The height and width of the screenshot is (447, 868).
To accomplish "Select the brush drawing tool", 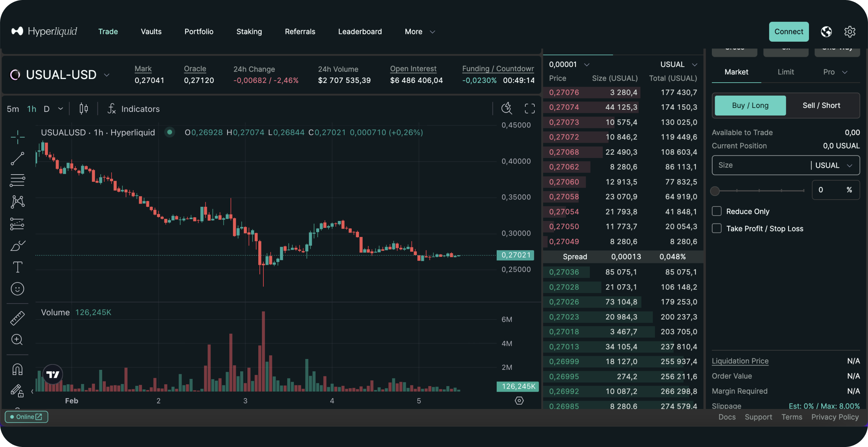I will coord(17,246).
